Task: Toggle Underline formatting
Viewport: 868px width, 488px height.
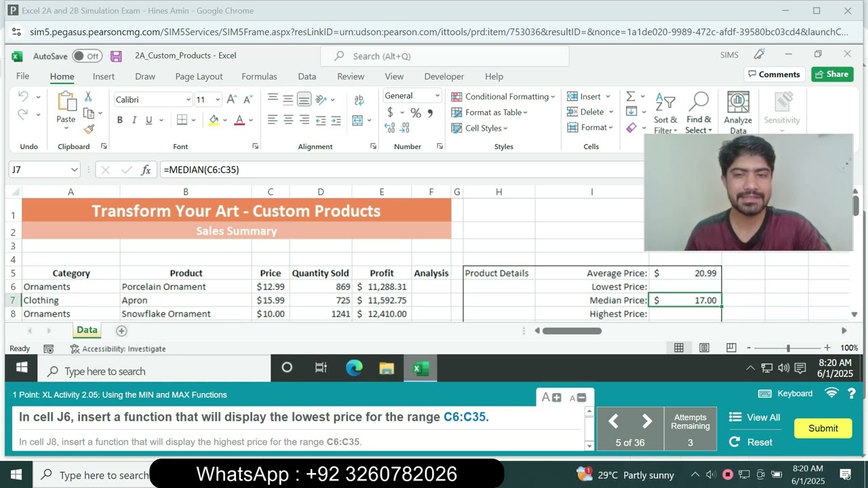Action: [149, 120]
